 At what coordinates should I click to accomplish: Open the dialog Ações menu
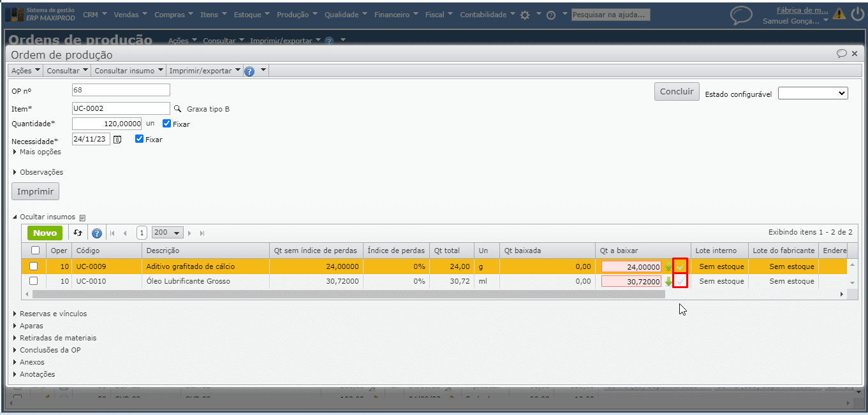click(x=26, y=71)
